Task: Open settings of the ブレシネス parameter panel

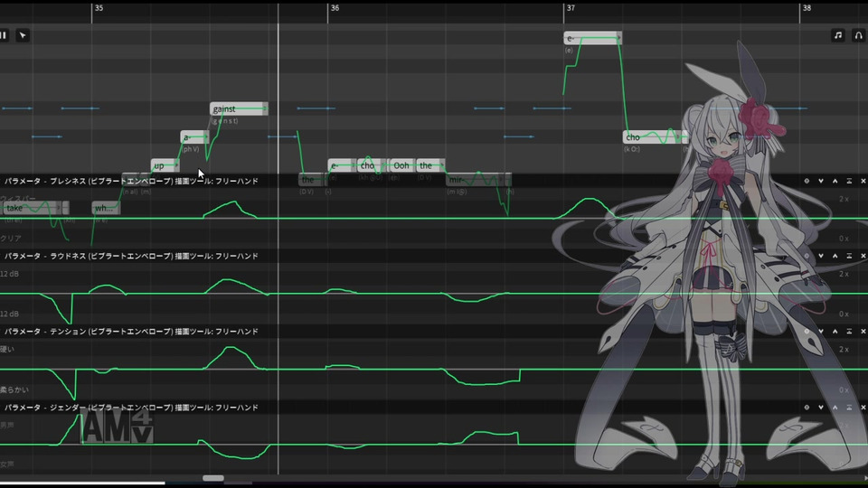Action: (x=807, y=181)
